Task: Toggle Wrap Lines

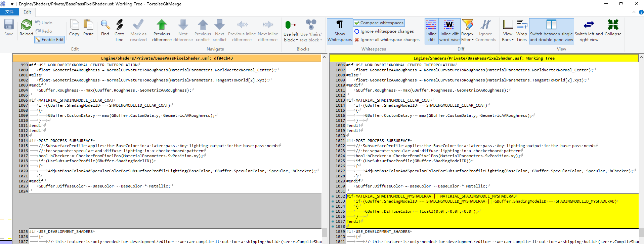Action: tap(522, 30)
